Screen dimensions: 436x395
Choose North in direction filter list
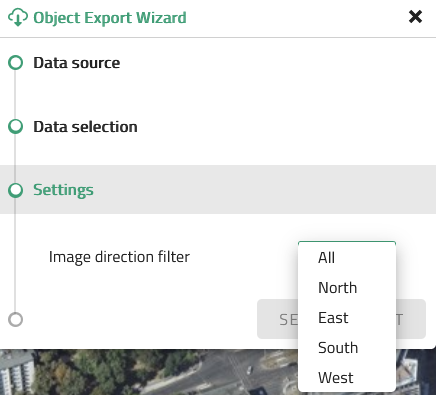coord(347,288)
